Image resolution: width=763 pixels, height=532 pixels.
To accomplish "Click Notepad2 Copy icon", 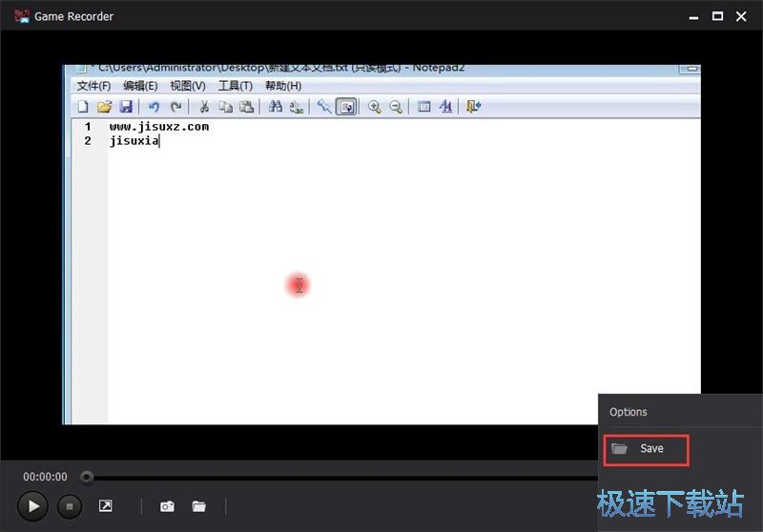I will 225,107.
